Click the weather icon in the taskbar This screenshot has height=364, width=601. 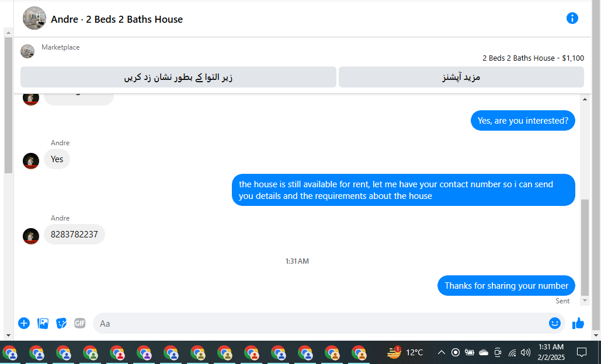tap(394, 352)
